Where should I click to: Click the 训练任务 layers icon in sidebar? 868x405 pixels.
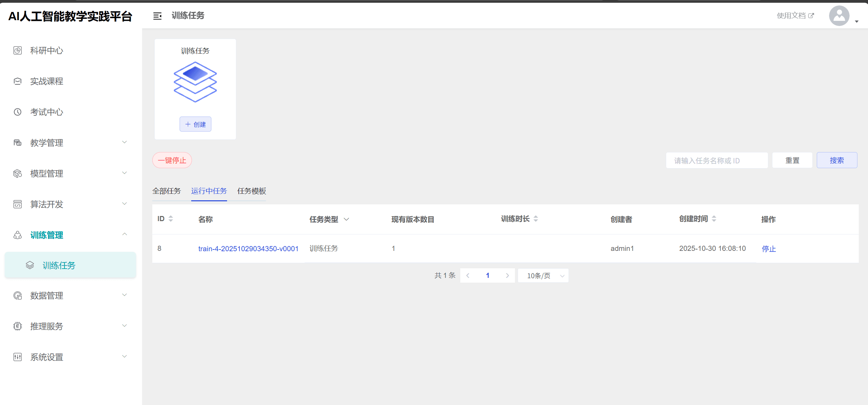[x=30, y=265]
